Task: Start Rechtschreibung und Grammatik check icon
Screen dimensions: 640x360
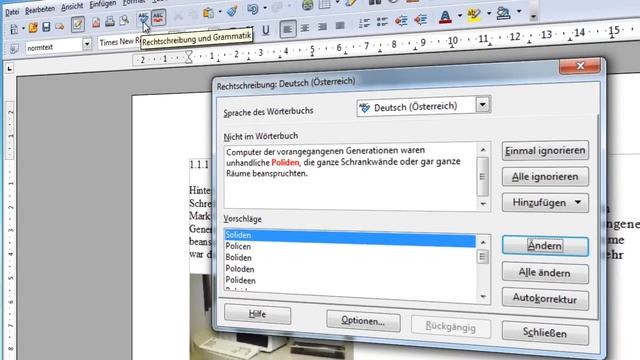Action: tap(143, 19)
